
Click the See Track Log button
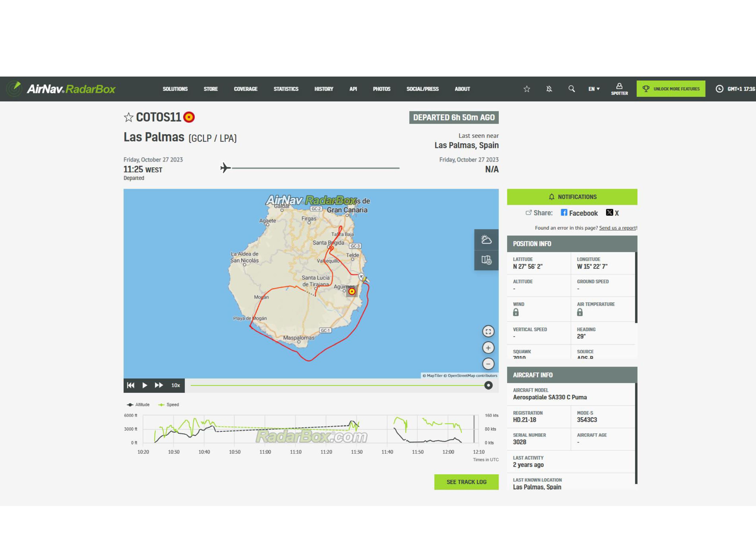(466, 482)
